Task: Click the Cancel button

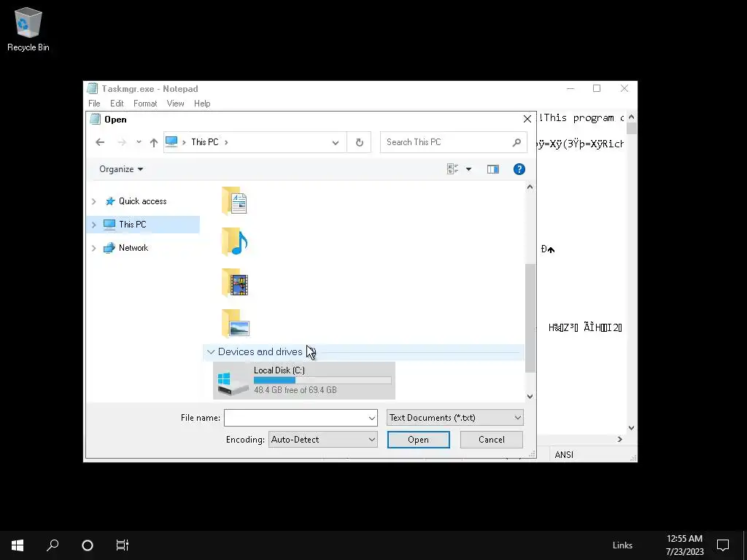Action: coord(491,440)
